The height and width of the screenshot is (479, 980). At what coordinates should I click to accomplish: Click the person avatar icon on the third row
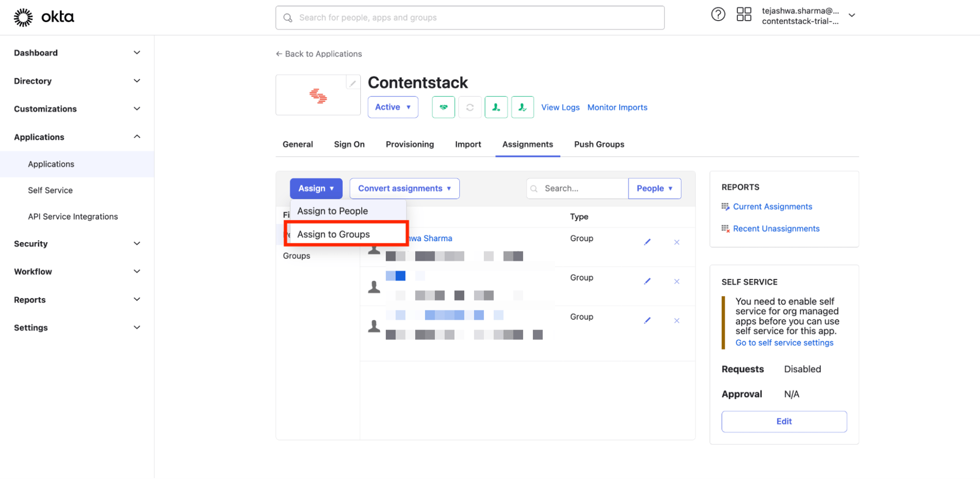point(374,326)
